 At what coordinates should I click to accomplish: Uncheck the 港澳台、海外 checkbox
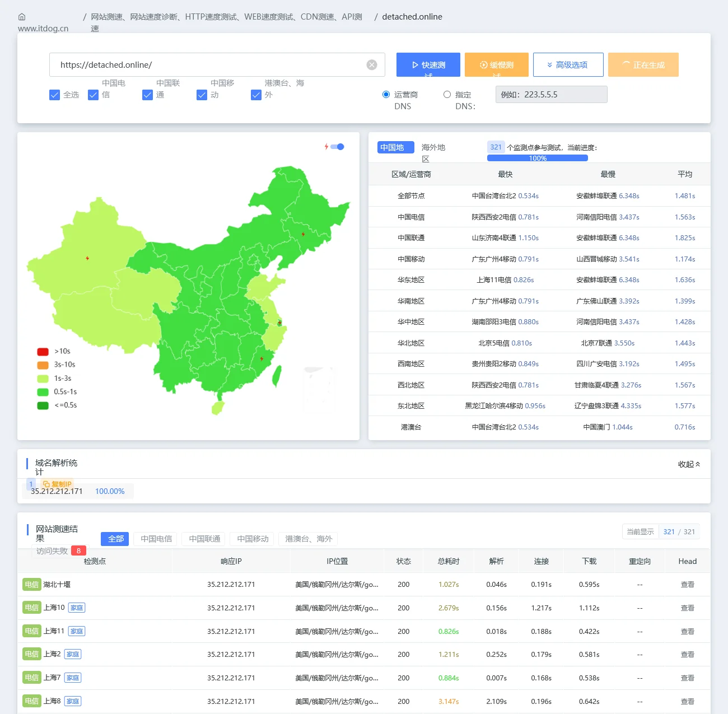[x=256, y=95]
